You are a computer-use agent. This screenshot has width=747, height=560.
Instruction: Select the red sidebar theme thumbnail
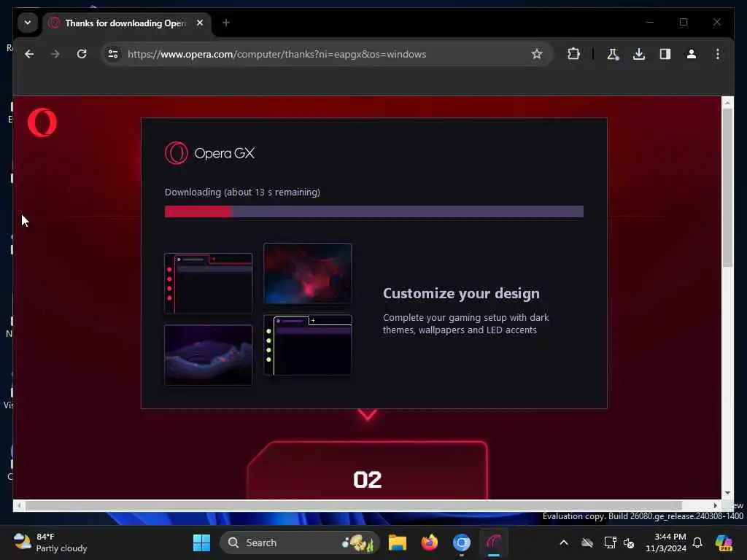pyautogui.click(x=208, y=284)
